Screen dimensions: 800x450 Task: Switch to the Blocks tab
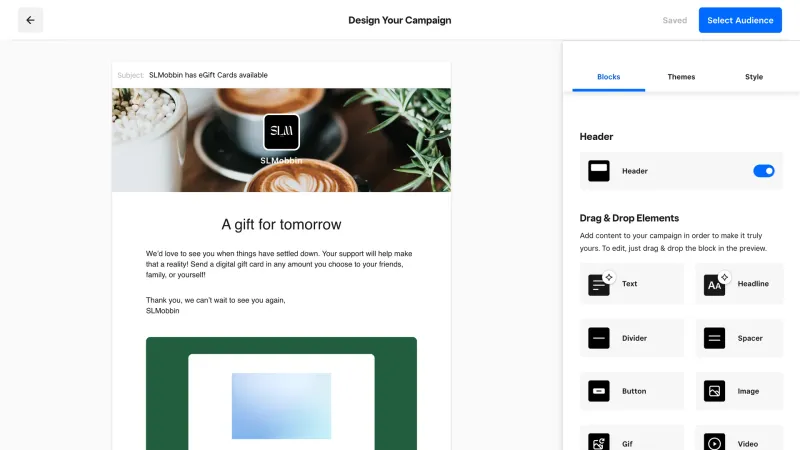[x=609, y=77]
